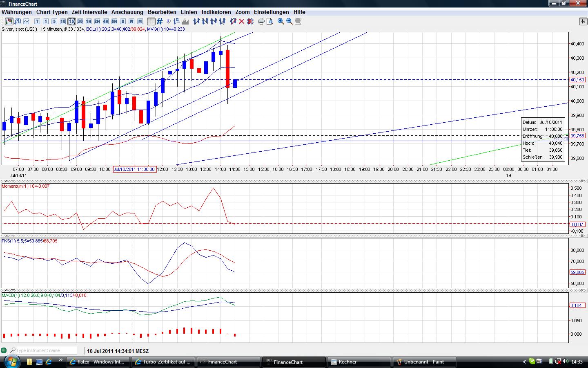The width and height of the screenshot is (588, 368).
Task: Open the Anschauung menu
Action: (x=127, y=12)
